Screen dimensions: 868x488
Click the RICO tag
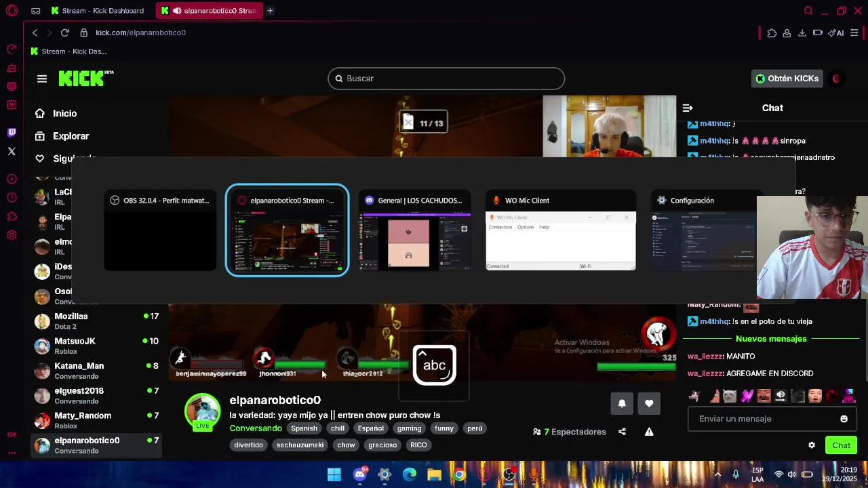coord(418,445)
